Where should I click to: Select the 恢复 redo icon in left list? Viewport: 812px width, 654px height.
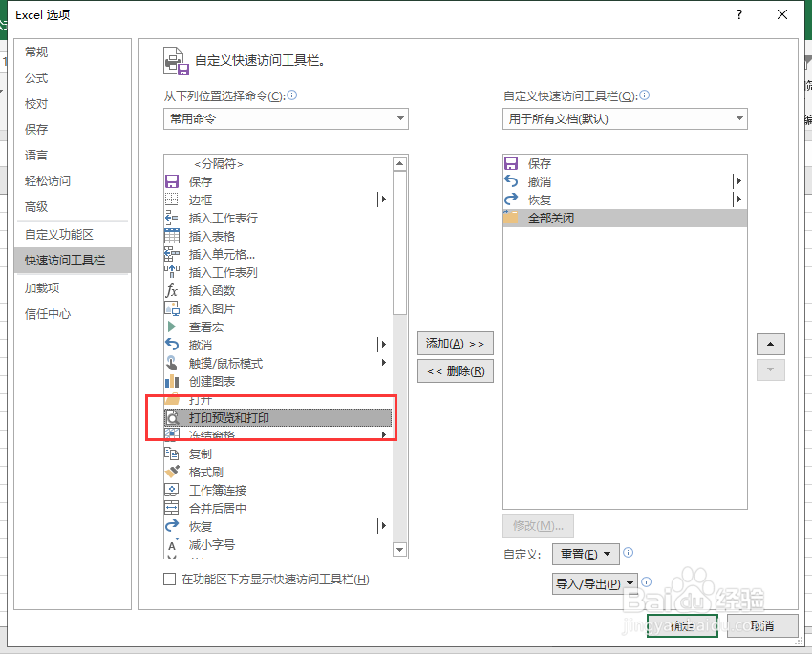(x=171, y=526)
